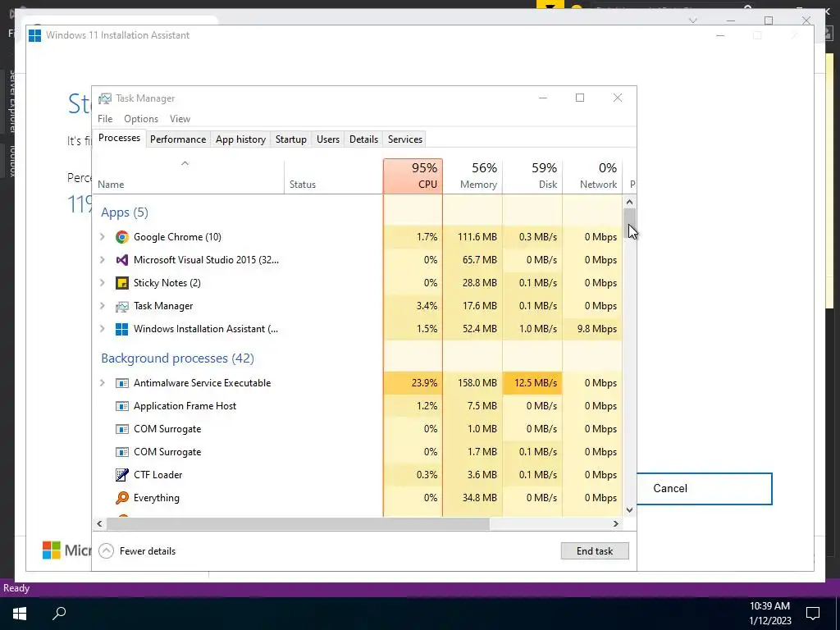
Task: Select the Processes tab
Action: pyautogui.click(x=119, y=138)
